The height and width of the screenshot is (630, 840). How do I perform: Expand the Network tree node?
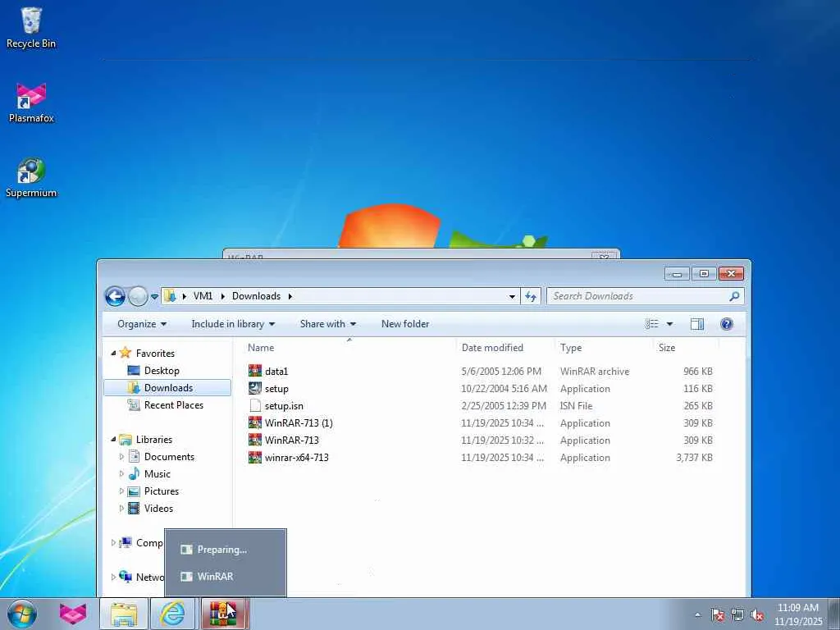[113, 577]
